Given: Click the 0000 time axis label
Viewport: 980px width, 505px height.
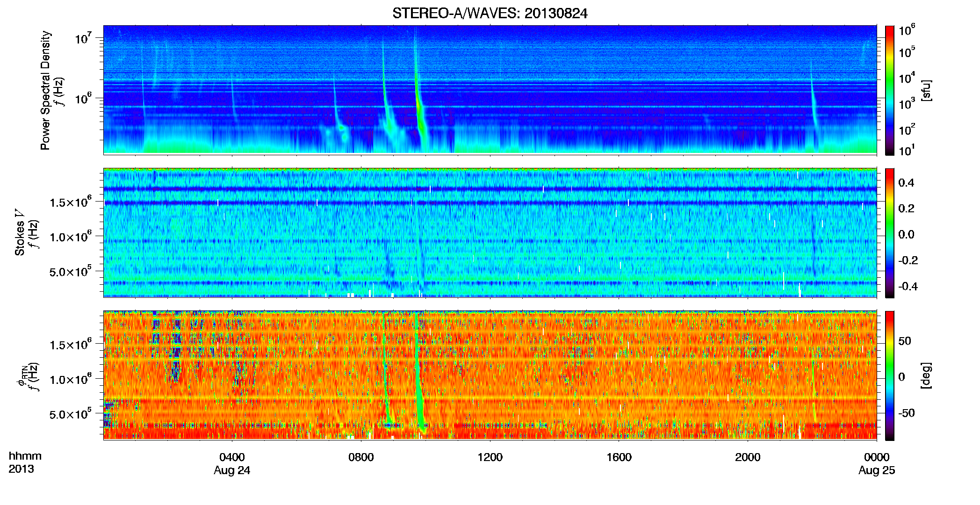Looking at the screenshot, I should point(877,457).
